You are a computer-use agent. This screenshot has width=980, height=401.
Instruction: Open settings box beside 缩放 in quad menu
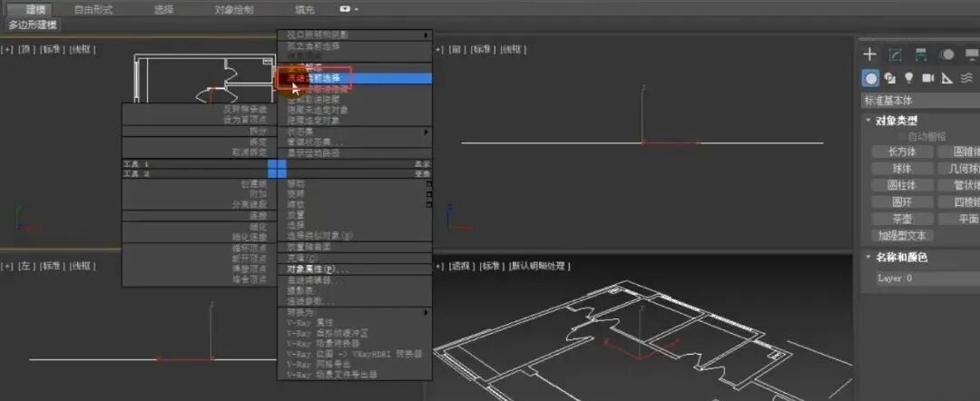point(428,204)
